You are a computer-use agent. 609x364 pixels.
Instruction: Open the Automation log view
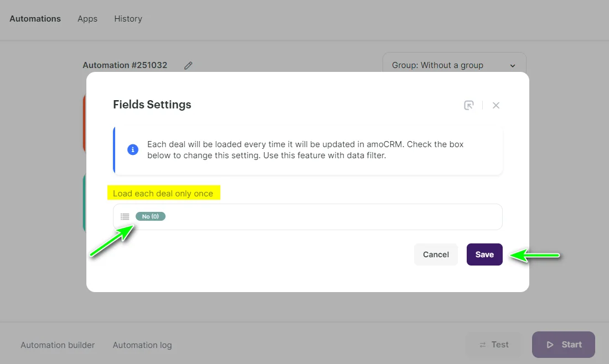click(x=142, y=345)
